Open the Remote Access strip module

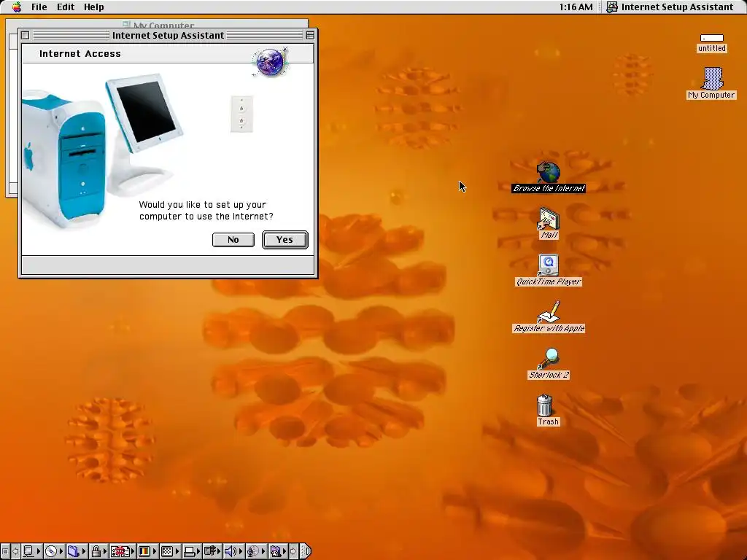[212, 551]
